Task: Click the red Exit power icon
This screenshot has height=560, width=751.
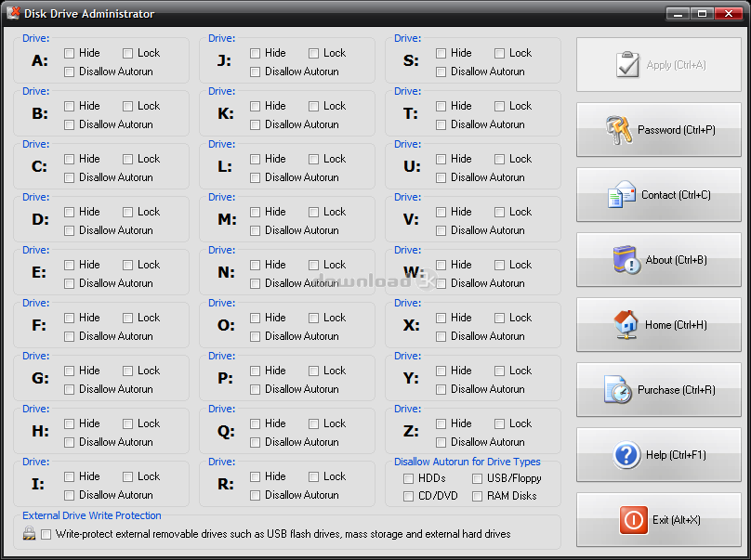Action: click(633, 520)
